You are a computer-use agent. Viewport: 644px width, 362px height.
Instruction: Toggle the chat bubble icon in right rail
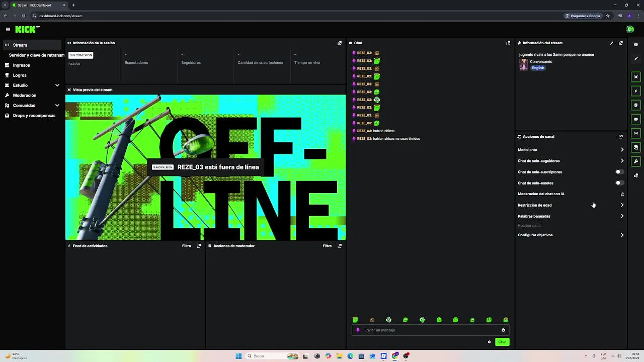(636, 119)
